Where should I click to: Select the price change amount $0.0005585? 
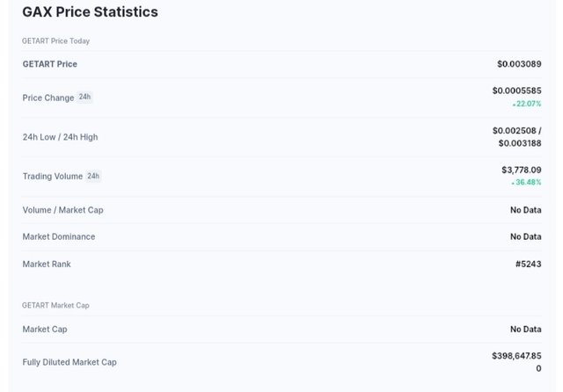click(x=516, y=91)
